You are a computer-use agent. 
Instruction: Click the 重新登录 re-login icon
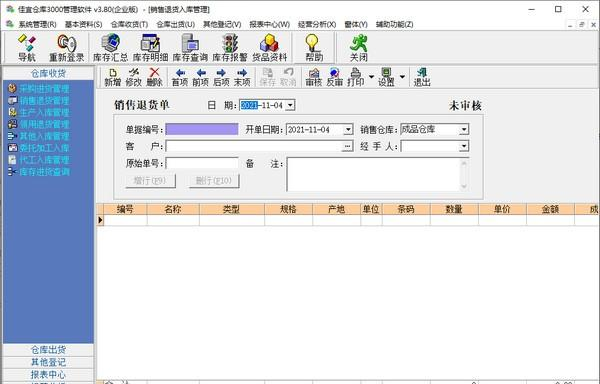(67, 48)
